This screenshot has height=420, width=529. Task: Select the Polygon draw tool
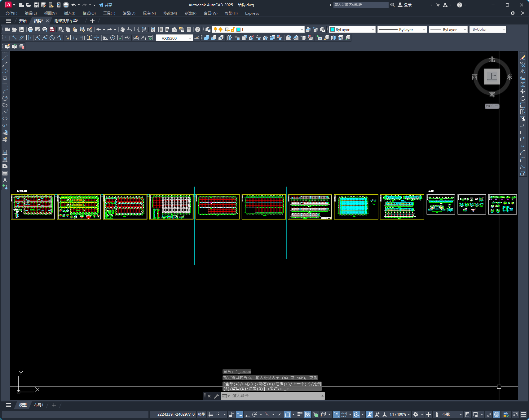tap(5, 78)
